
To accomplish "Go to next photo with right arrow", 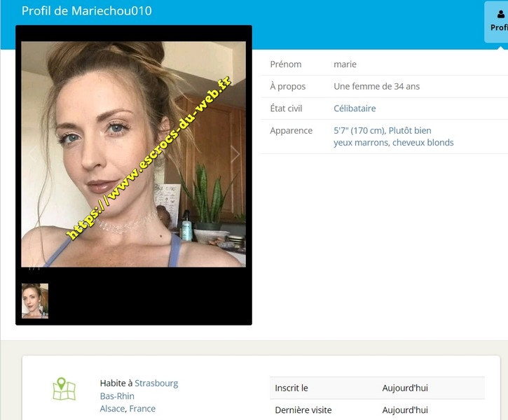I will point(235,154).
